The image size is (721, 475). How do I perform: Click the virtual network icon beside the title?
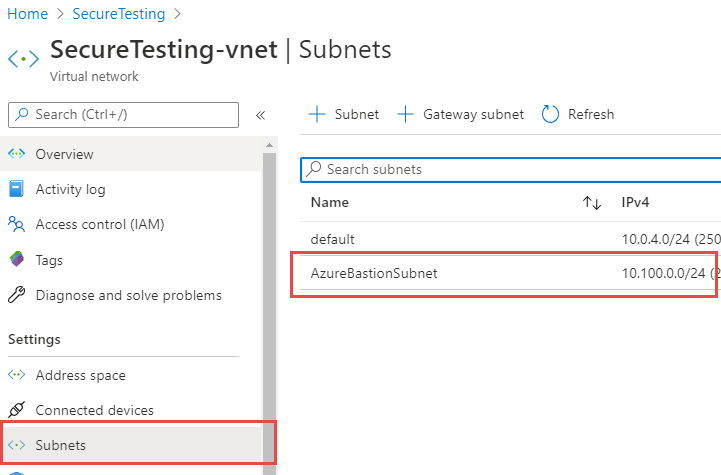pos(23,59)
